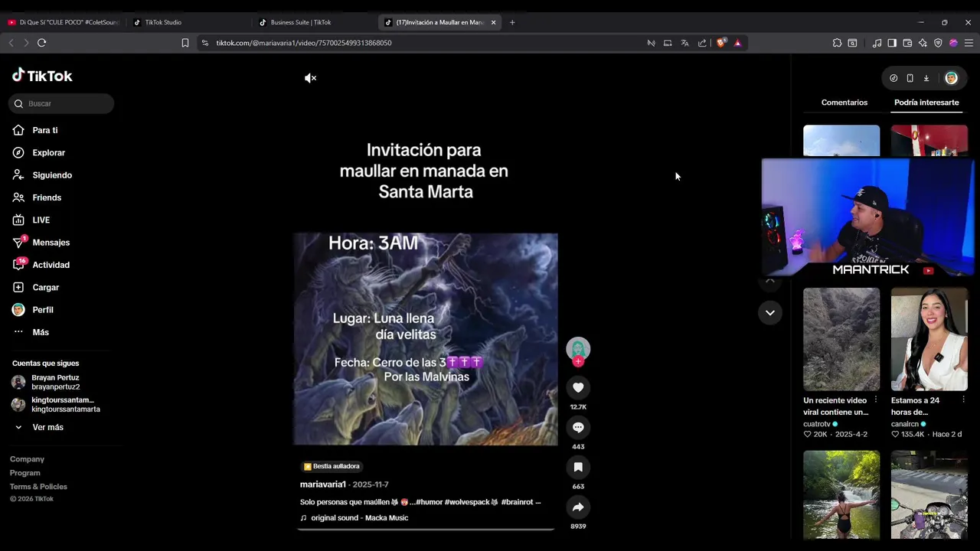Open canalrcn recommended video thumbnail
This screenshot has width=980, height=551.
[x=929, y=339]
